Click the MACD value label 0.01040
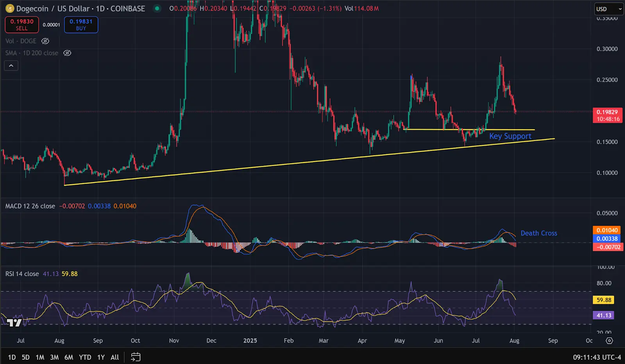 607,230
